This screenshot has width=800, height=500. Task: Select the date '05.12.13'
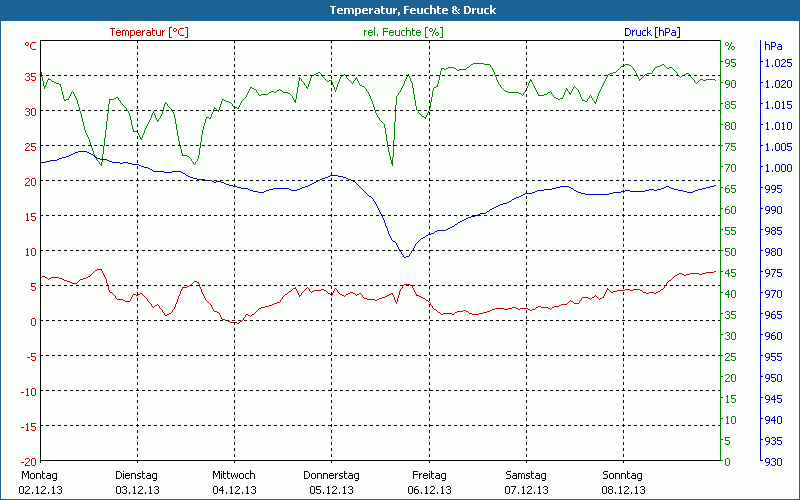click(x=332, y=490)
